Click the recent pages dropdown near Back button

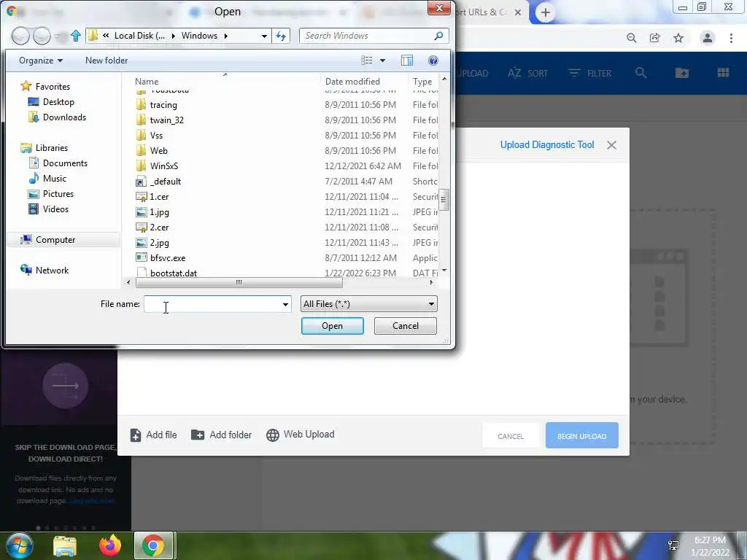click(58, 36)
